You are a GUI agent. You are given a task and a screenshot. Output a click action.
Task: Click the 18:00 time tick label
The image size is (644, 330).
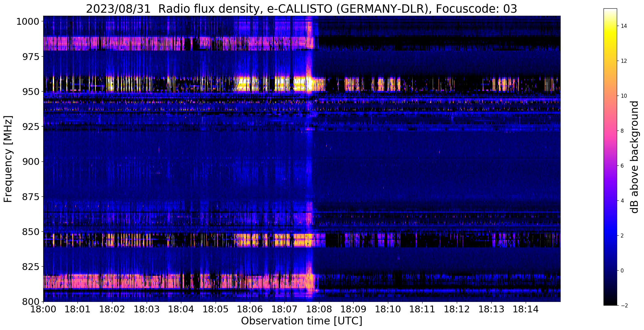point(43,309)
